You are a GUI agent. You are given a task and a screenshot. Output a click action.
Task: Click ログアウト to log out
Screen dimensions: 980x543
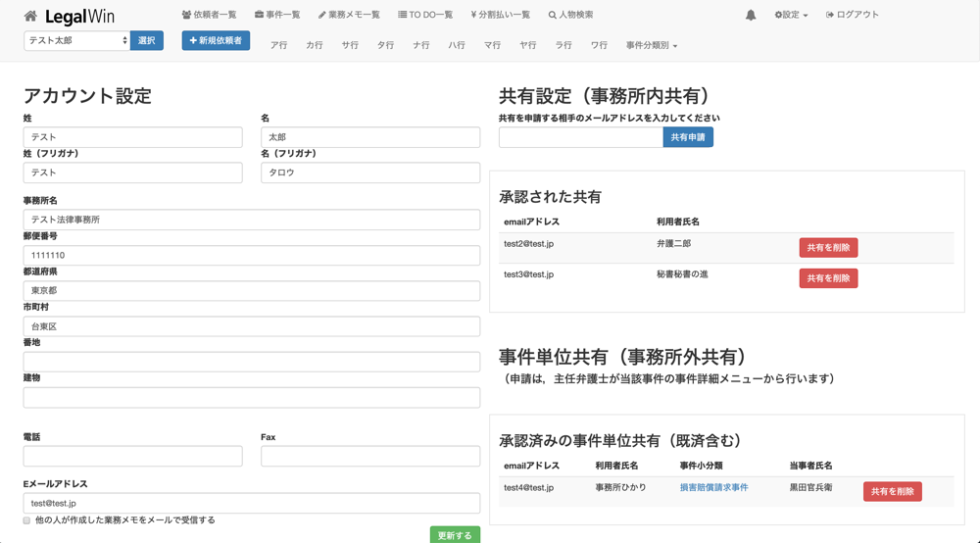[x=853, y=15]
